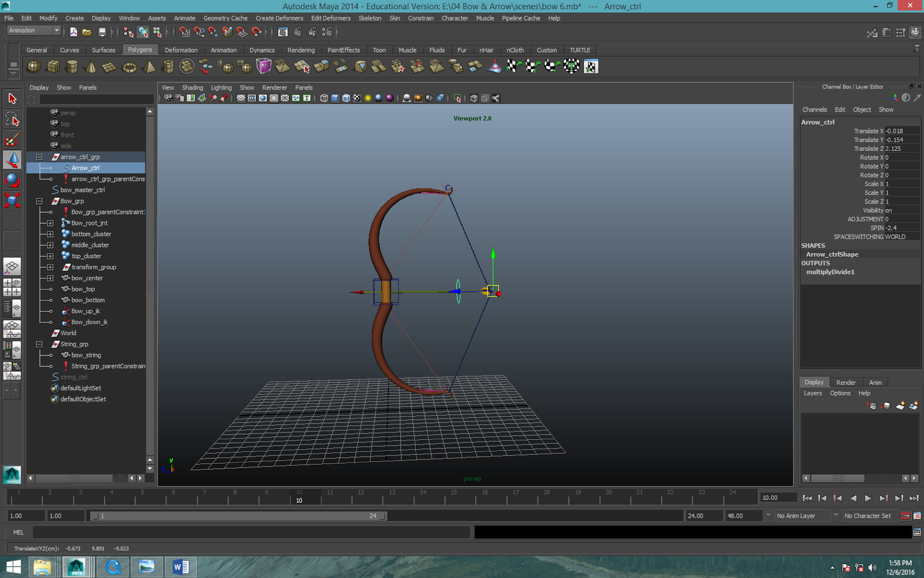Play the animation backwards

[853, 498]
